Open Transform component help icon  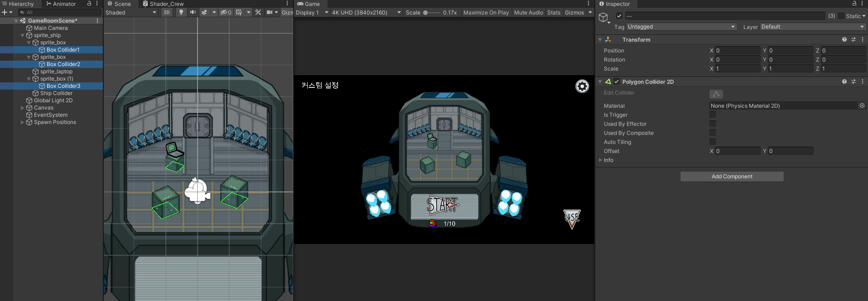[x=844, y=39]
